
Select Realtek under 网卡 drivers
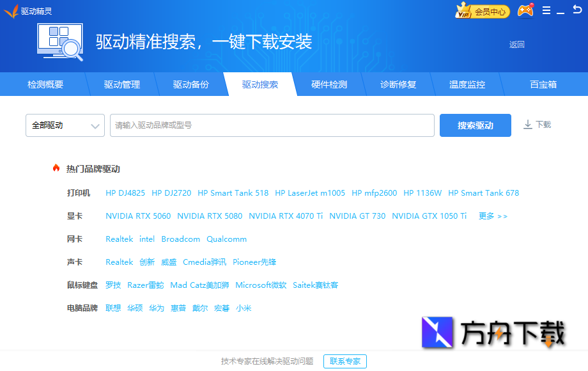(119, 239)
